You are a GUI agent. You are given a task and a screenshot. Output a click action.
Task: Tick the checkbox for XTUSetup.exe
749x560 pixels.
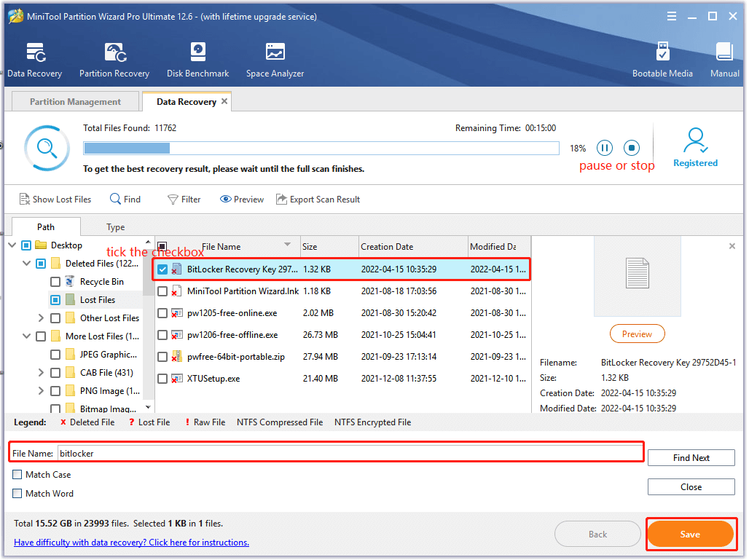point(162,379)
